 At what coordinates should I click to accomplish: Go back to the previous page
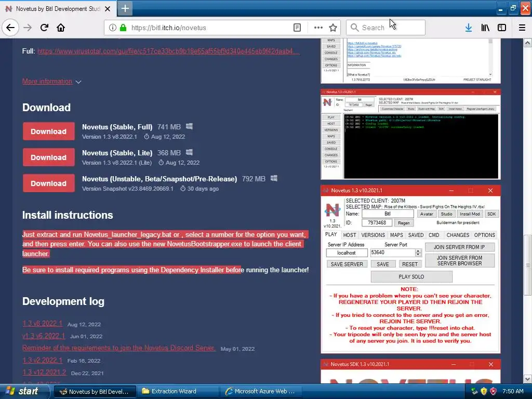click(10, 28)
